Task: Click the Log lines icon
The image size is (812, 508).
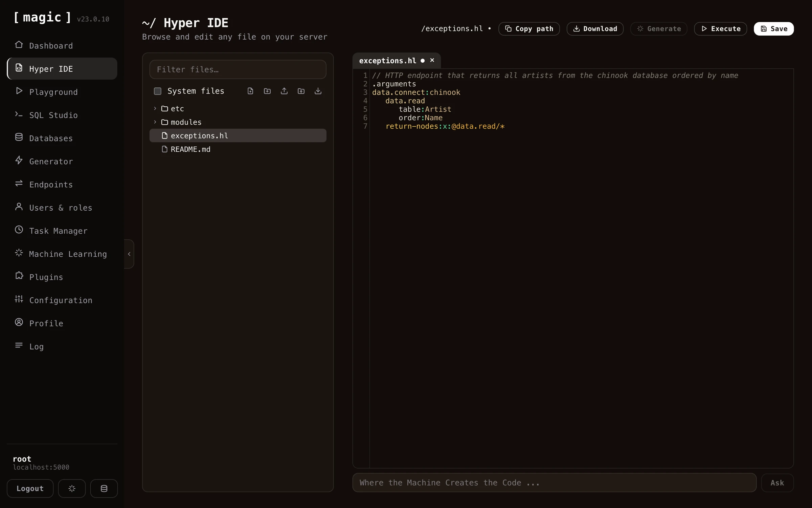Action: tap(19, 345)
